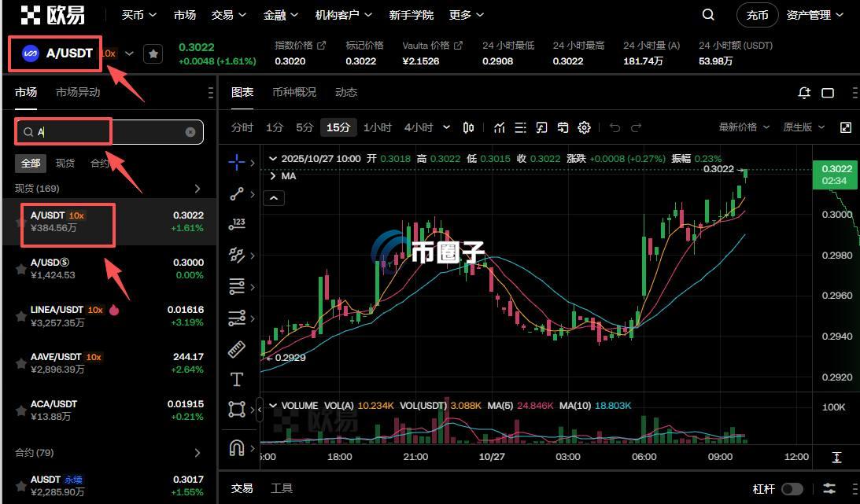Select the crosshair cursor tool
Screen dimensions: 860x504
coord(237,163)
